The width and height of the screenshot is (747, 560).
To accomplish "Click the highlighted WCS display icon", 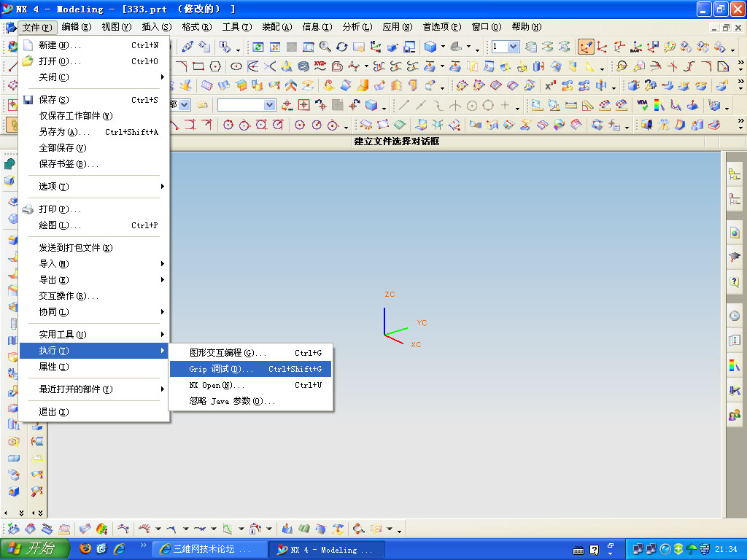I will [x=586, y=47].
